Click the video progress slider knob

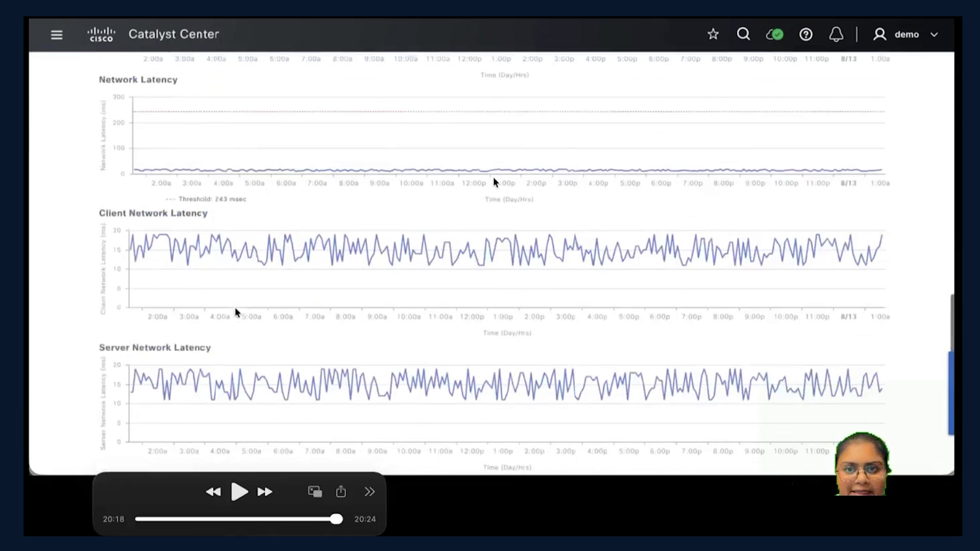click(x=336, y=519)
